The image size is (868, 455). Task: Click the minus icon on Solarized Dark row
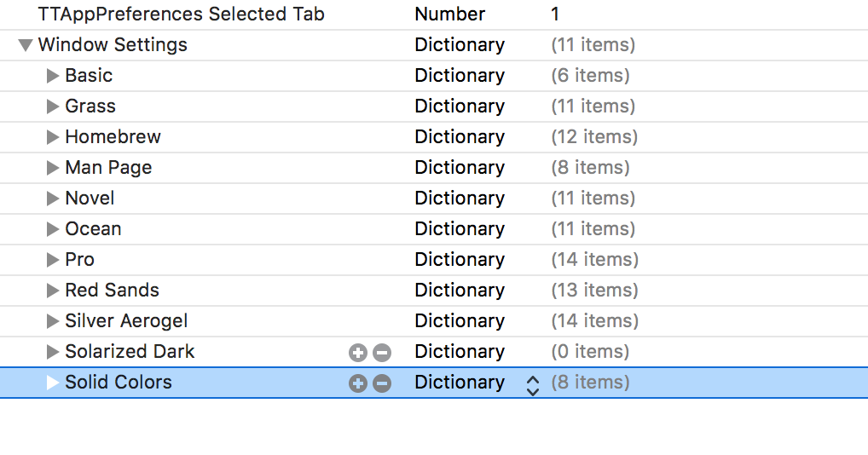click(x=382, y=352)
